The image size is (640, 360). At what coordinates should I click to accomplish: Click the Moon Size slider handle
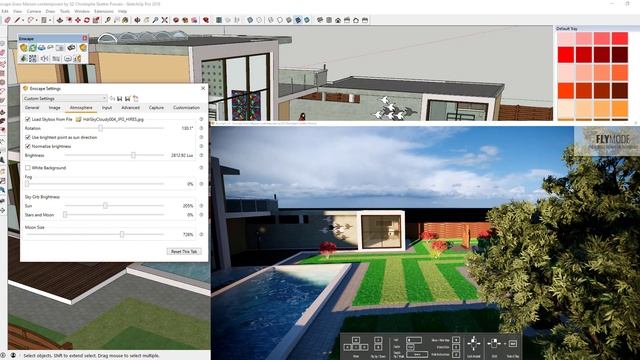click(x=122, y=234)
